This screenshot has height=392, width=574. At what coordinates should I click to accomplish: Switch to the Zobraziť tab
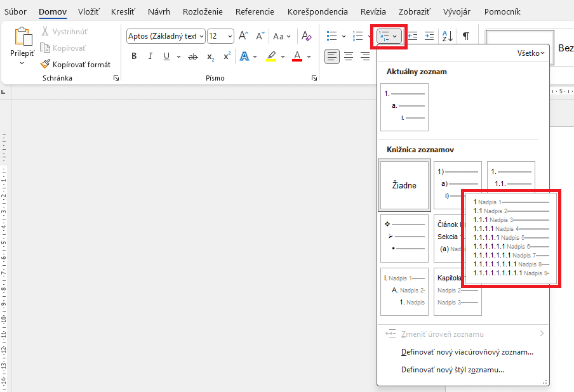(x=415, y=11)
